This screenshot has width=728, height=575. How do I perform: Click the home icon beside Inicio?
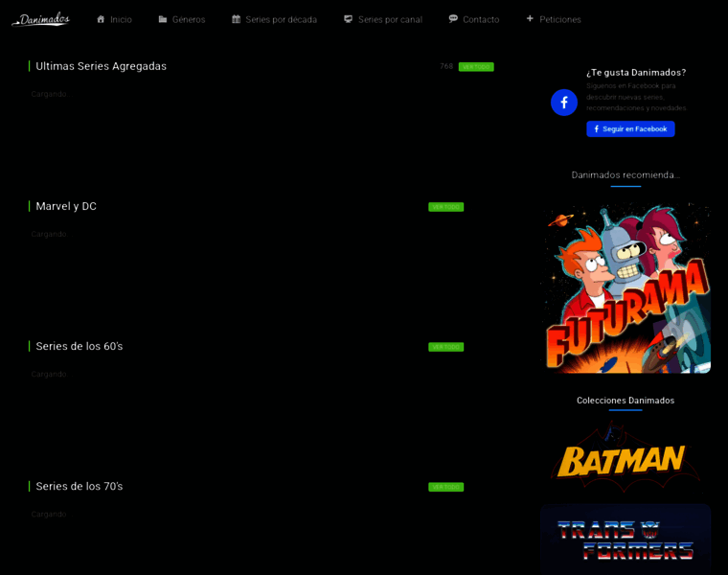pyautogui.click(x=101, y=19)
